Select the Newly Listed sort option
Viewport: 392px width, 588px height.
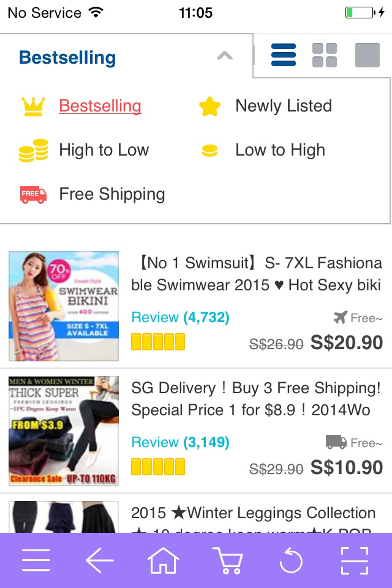tap(283, 106)
